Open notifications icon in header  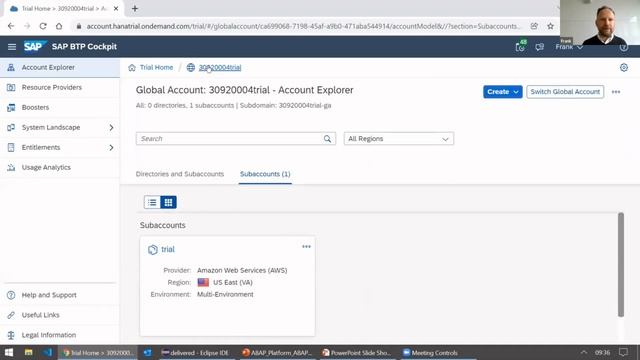pyautogui.click(x=520, y=47)
